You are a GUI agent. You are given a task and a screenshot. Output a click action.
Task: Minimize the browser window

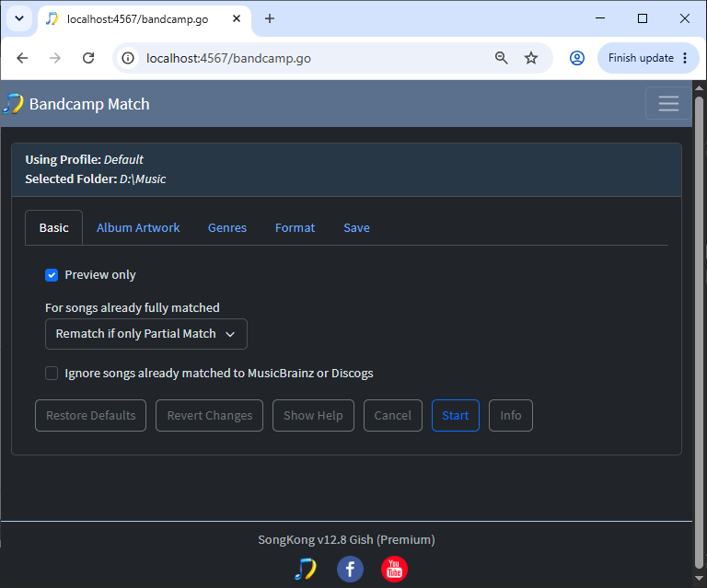(x=600, y=18)
